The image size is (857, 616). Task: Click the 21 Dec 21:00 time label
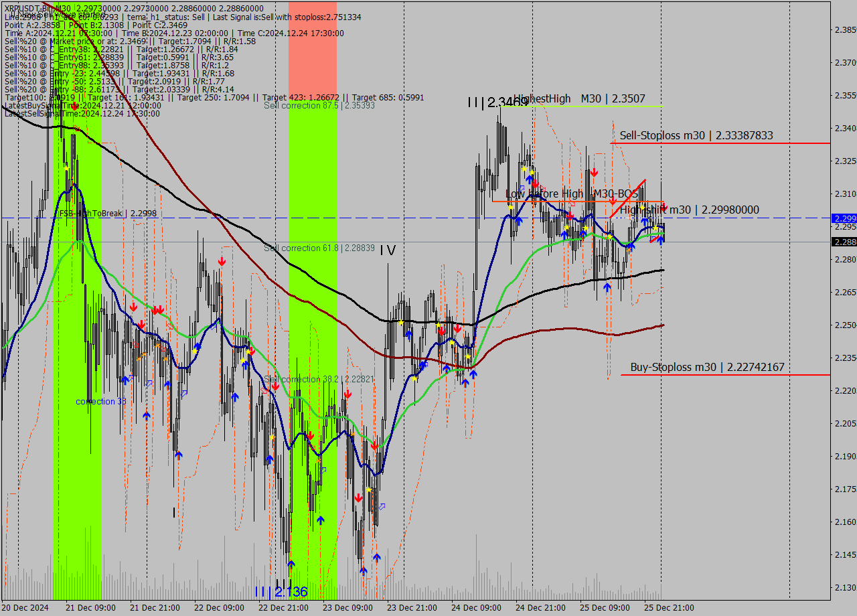click(155, 607)
